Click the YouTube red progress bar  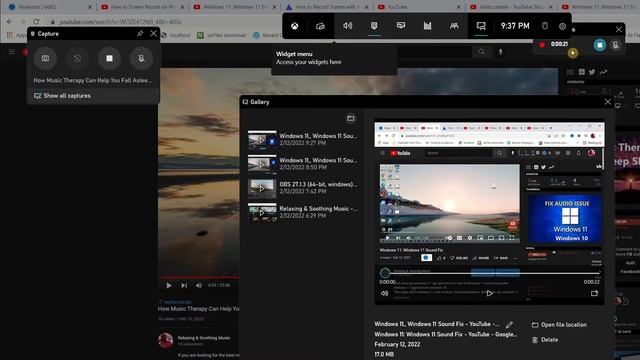(200, 277)
